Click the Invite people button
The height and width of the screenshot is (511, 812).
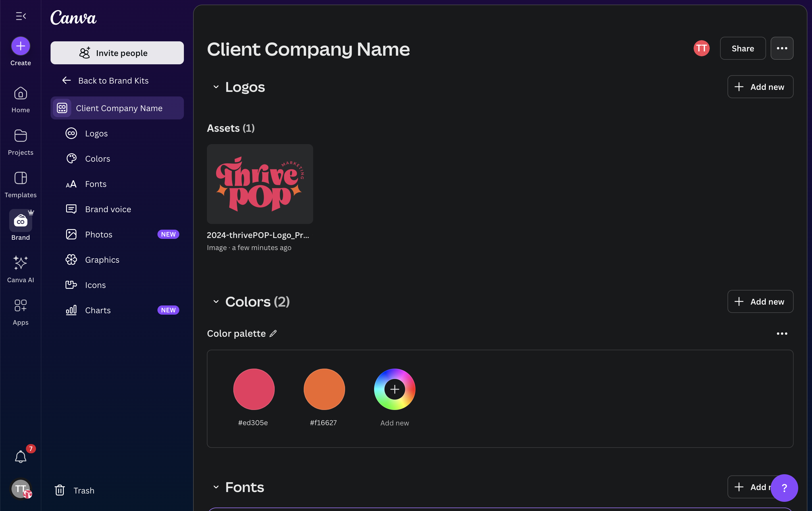pyautogui.click(x=117, y=53)
